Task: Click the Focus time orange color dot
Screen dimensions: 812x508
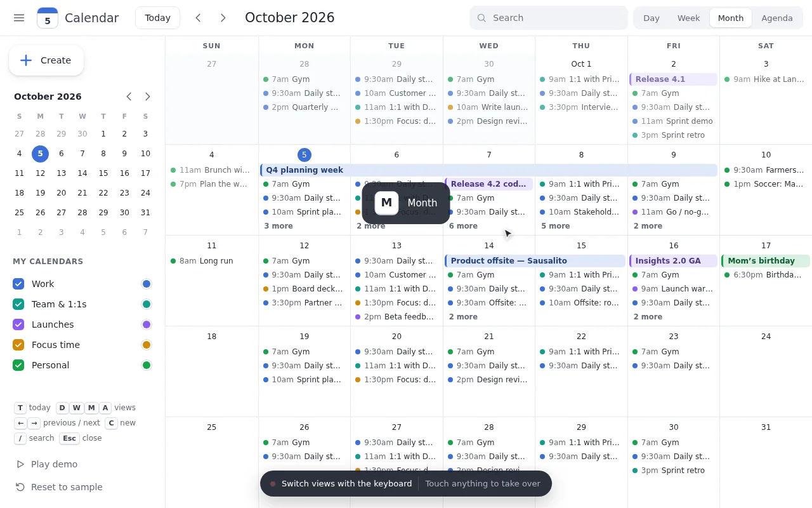Action: pyautogui.click(x=147, y=345)
